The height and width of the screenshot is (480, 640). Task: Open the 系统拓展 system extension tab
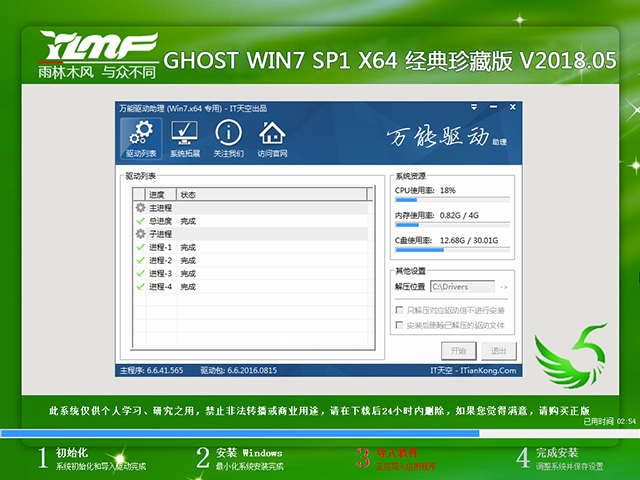[184, 138]
